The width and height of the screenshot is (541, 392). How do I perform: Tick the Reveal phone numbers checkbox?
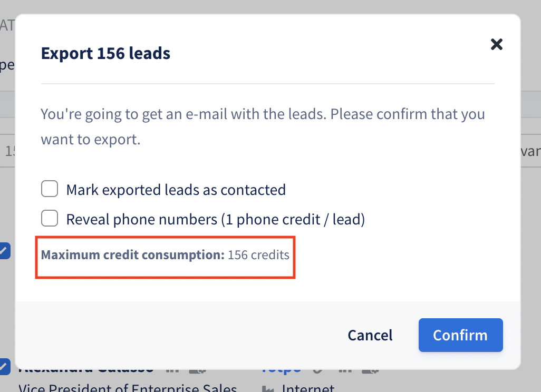click(x=50, y=219)
